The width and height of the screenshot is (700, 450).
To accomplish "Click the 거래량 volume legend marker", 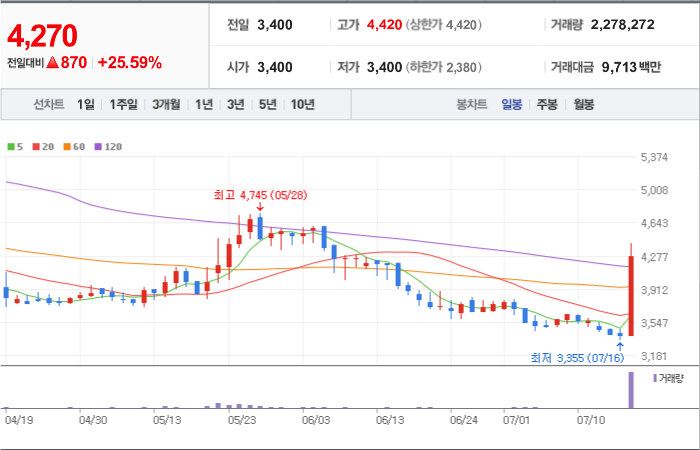I will [x=668, y=379].
